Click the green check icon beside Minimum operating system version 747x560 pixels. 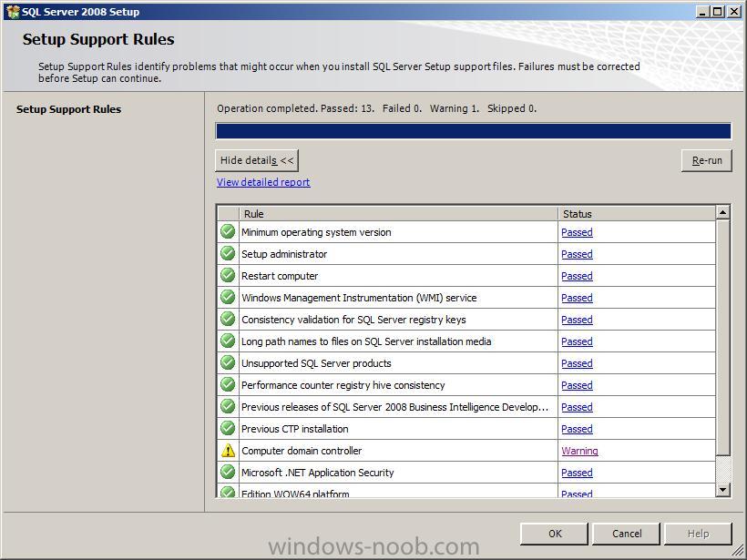[x=228, y=232]
